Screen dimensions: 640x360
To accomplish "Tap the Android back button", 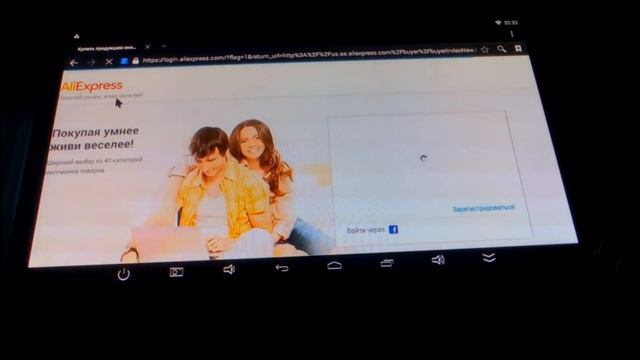I will (x=282, y=268).
